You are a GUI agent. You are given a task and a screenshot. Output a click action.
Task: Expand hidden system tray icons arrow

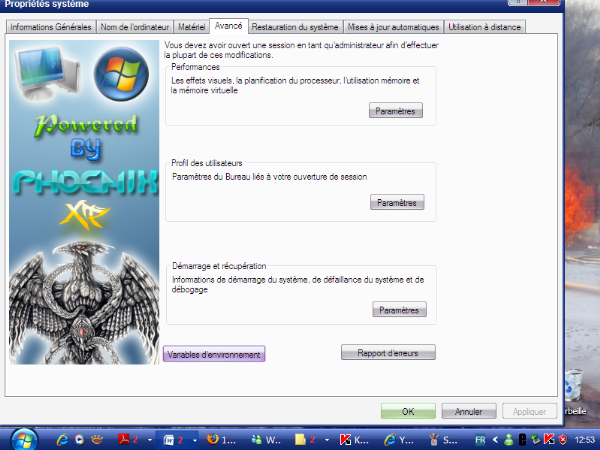pos(495,440)
